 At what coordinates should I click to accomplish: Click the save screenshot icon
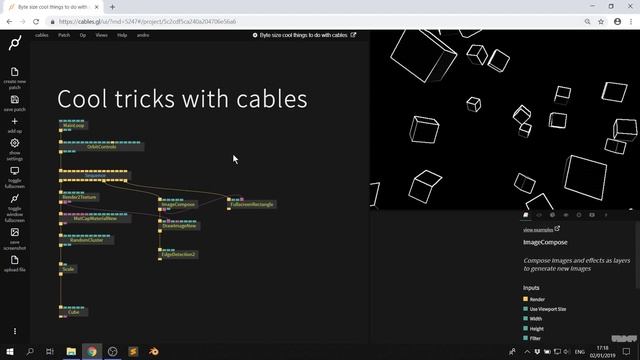coord(15,232)
